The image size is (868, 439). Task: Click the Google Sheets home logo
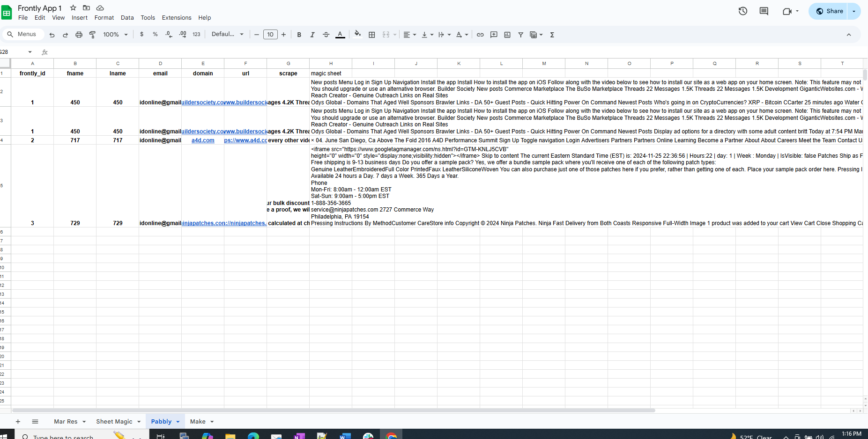[7, 13]
